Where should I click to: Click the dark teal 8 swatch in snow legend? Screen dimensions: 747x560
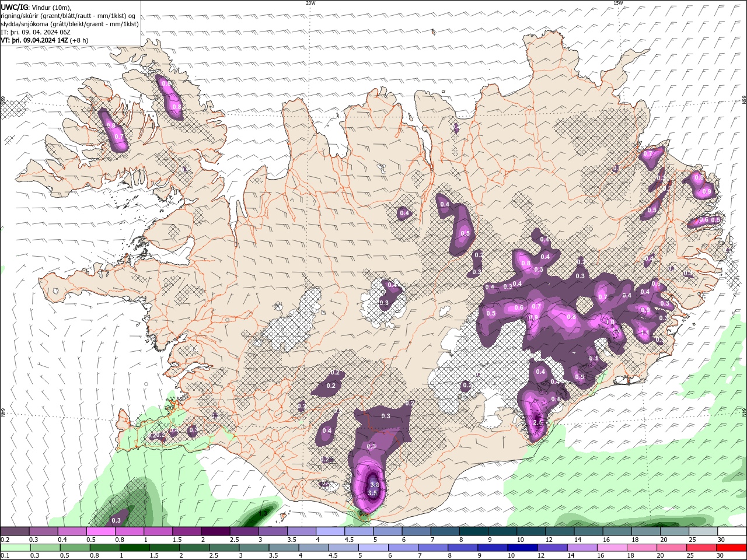tap(474, 531)
